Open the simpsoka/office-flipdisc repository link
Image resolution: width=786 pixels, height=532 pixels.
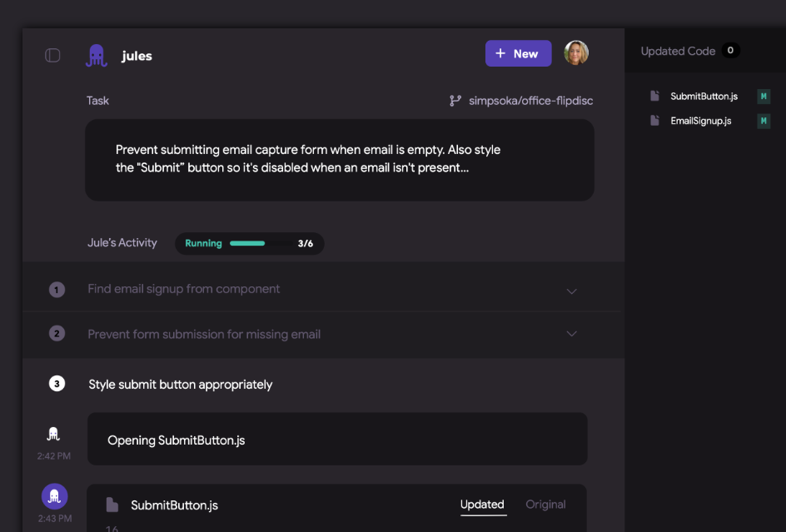(530, 101)
